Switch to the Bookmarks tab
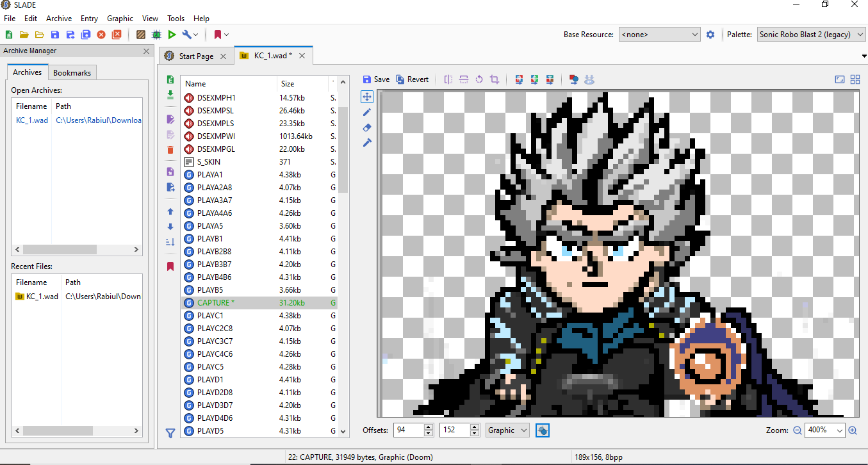This screenshot has width=868, height=465. (x=72, y=73)
